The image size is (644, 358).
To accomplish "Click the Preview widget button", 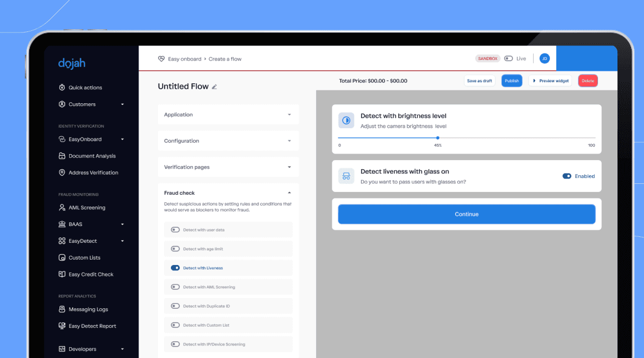I will (550, 81).
